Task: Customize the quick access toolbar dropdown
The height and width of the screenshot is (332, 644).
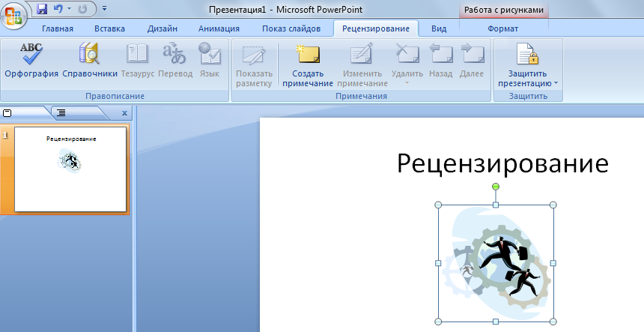Action: [104, 8]
